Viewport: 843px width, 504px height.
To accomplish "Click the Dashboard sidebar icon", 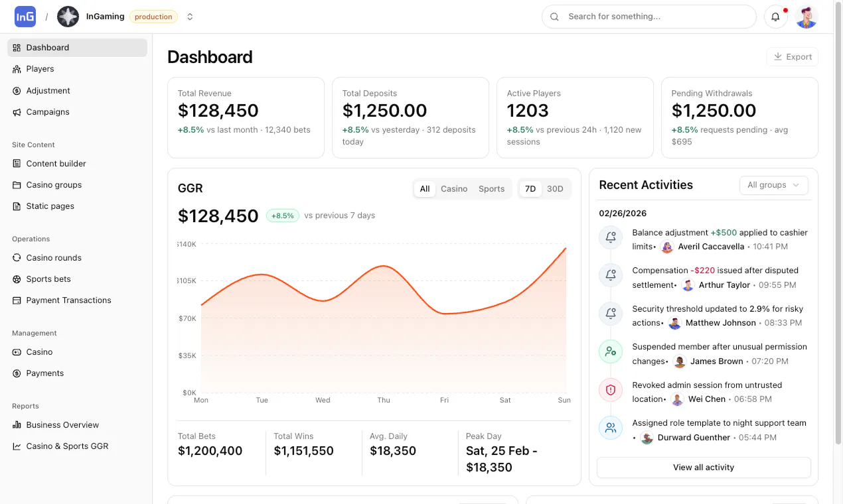I will [17, 48].
